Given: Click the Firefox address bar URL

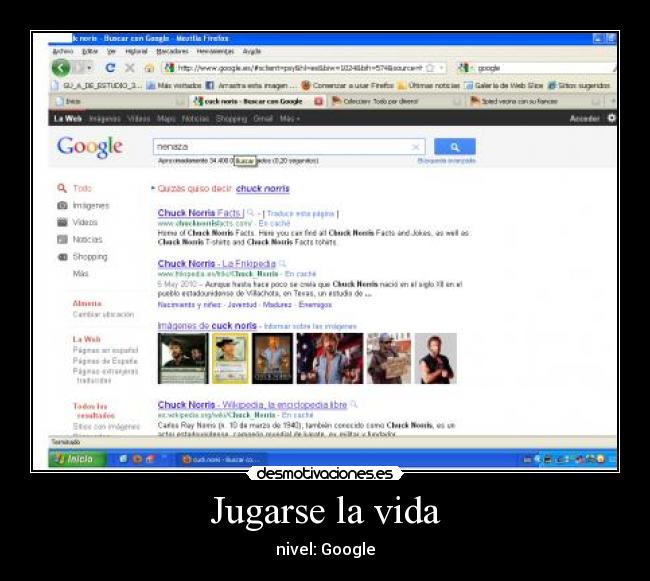Looking at the screenshot, I should tap(300, 68).
